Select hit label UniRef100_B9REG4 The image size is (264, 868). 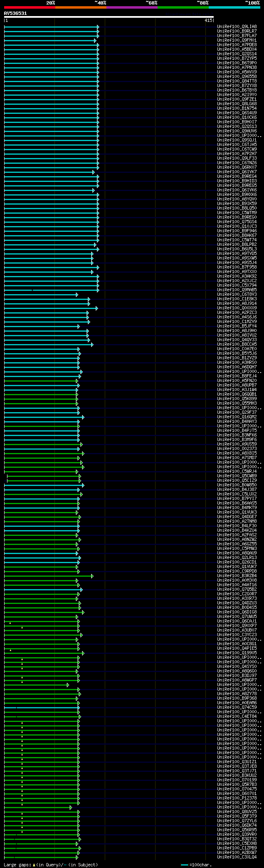point(237,177)
